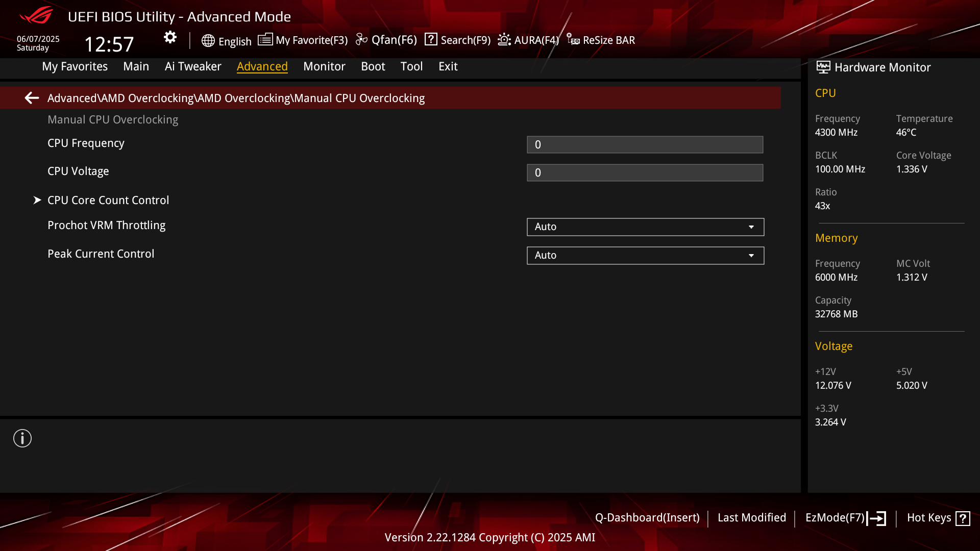Click the Capacity value 32768 MB

pos(836,314)
